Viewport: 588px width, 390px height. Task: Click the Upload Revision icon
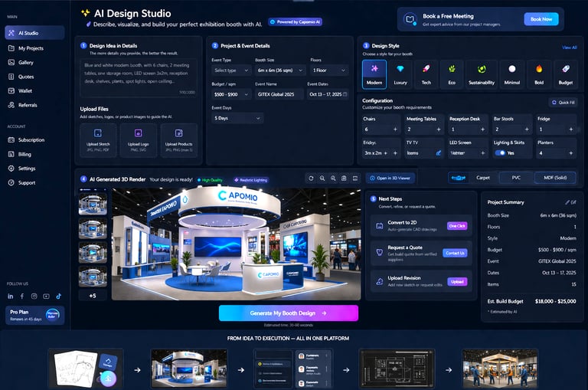[380, 281]
